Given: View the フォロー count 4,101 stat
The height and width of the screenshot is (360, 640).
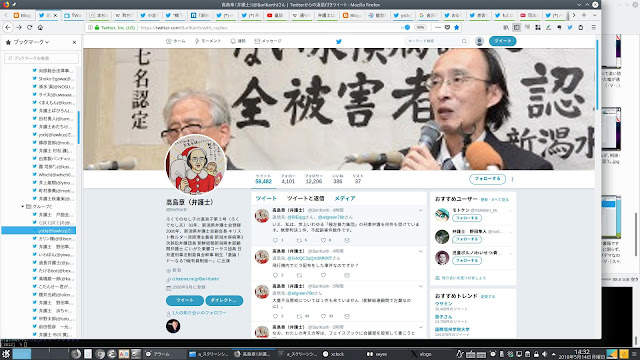Looking at the screenshot, I should click(x=288, y=179).
